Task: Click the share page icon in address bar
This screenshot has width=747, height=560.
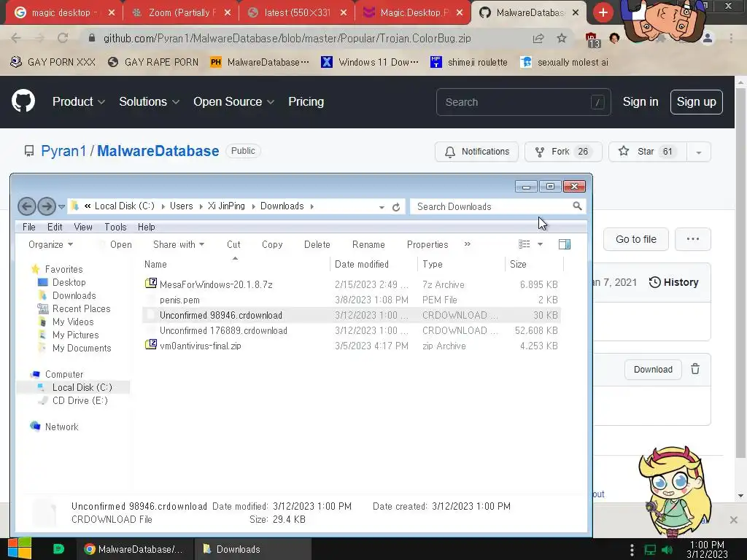Action: pos(538,39)
